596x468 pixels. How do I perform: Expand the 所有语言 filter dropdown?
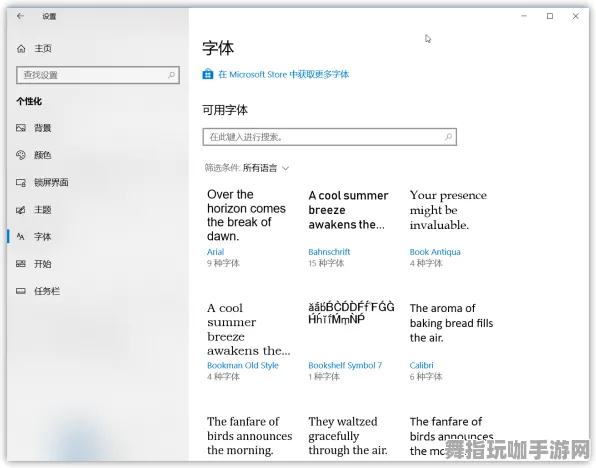pyautogui.click(x=266, y=168)
